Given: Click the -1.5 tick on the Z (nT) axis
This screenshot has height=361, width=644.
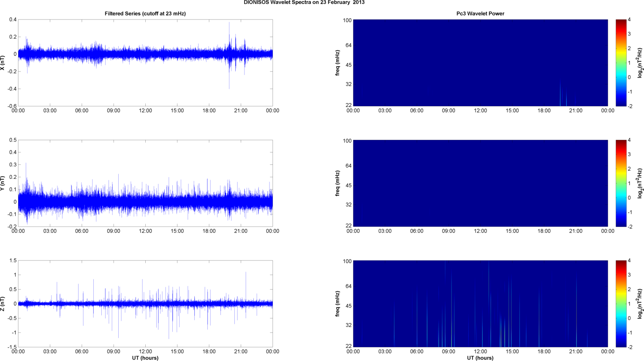Looking at the screenshot, I should (x=12, y=347).
